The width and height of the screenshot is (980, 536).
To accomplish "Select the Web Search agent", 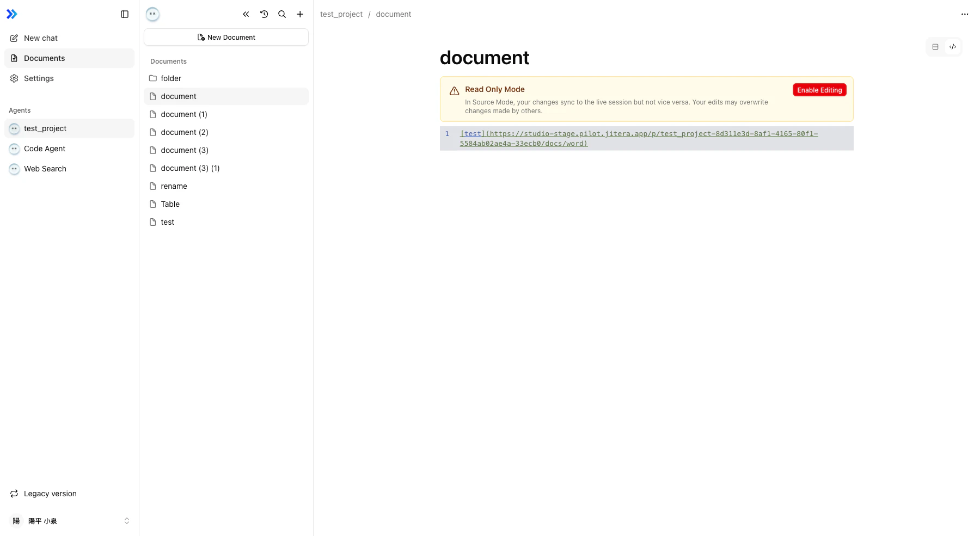I will (x=69, y=169).
